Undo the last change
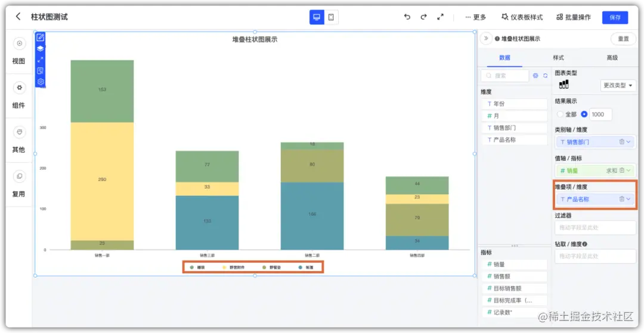The image size is (644, 333). [407, 17]
